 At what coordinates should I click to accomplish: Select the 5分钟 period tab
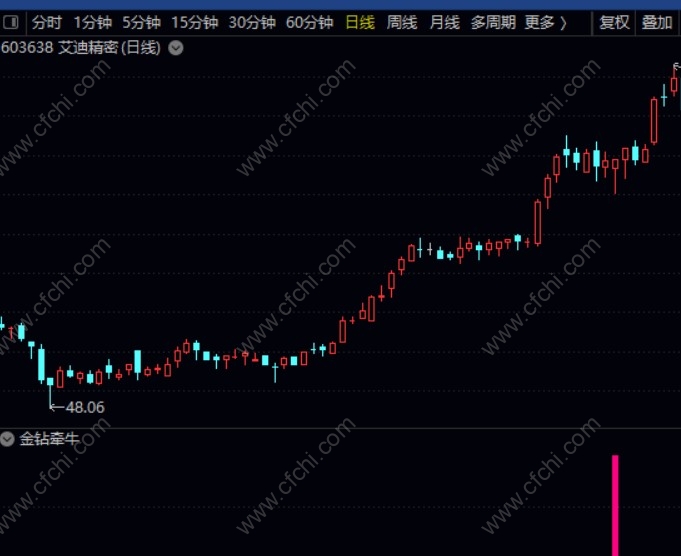(141, 22)
